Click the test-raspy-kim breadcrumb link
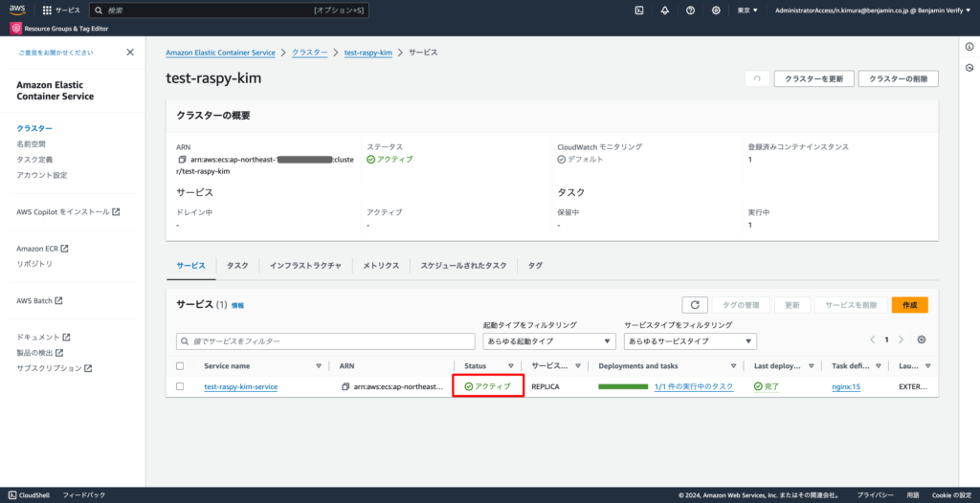Image resolution: width=980 pixels, height=503 pixels. pos(368,53)
